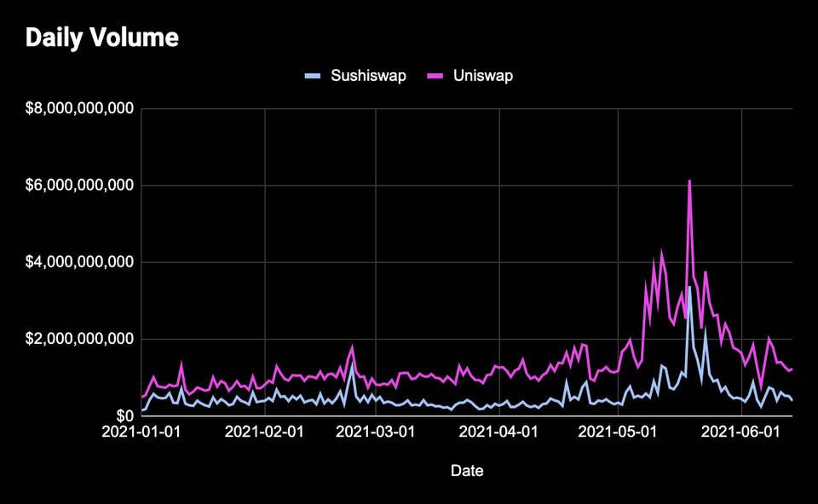Click the $4,000,000,000 y-axis label
Image resolution: width=818 pixels, height=504 pixels.
point(79,261)
